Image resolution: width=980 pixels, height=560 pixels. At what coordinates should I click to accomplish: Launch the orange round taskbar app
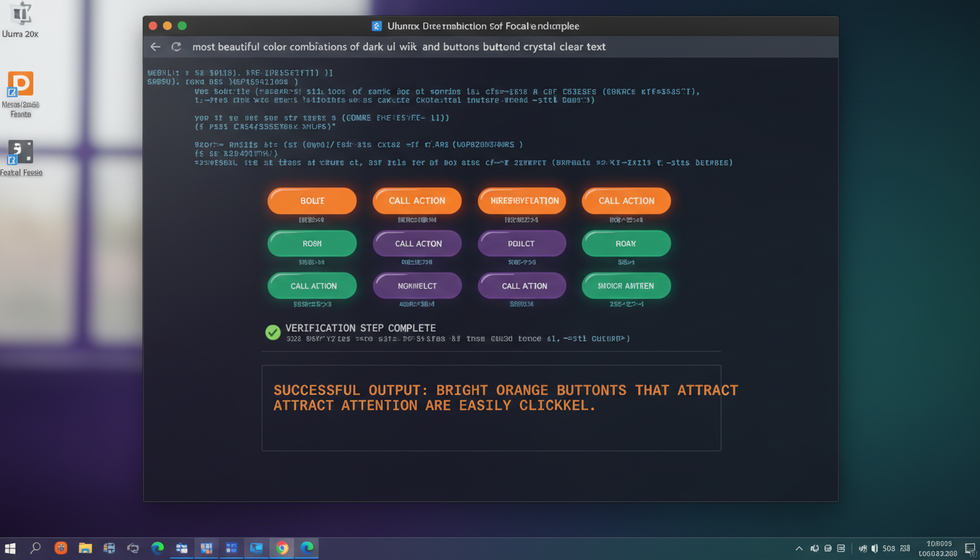point(61,548)
